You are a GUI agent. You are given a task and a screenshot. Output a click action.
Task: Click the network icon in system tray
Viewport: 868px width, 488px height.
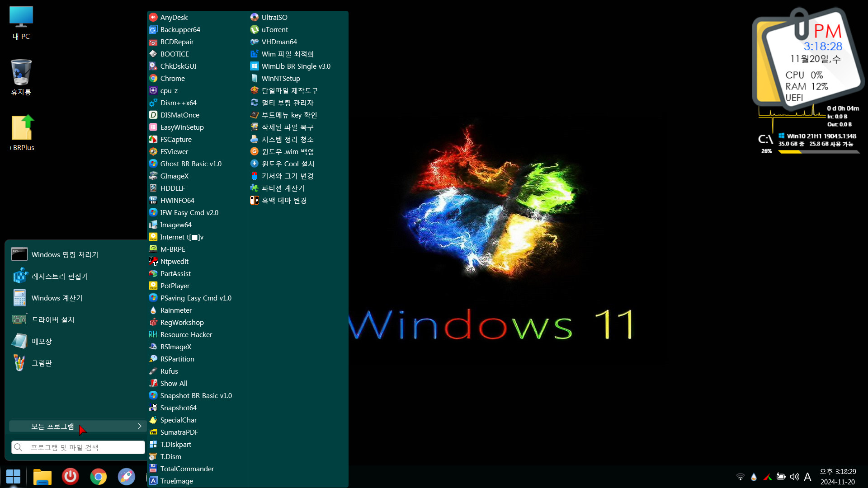point(740,477)
